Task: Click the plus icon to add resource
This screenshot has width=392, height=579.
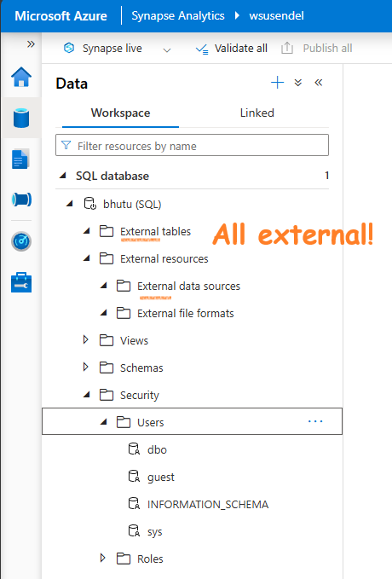Action: (x=278, y=83)
